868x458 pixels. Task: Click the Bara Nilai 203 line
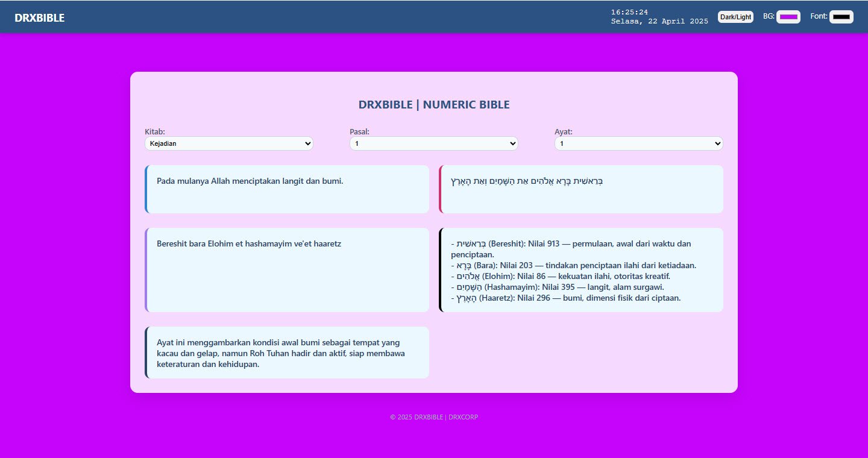tap(574, 265)
